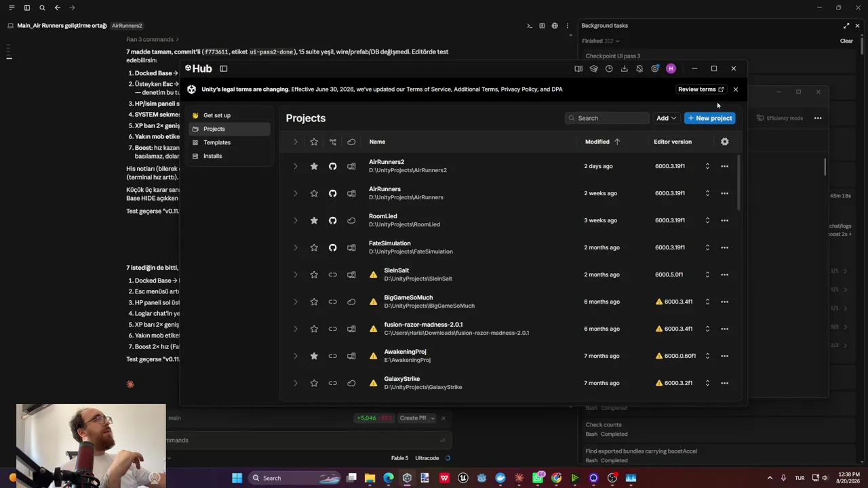Click the warning icon next to GalaxyStrike

[374, 383]
